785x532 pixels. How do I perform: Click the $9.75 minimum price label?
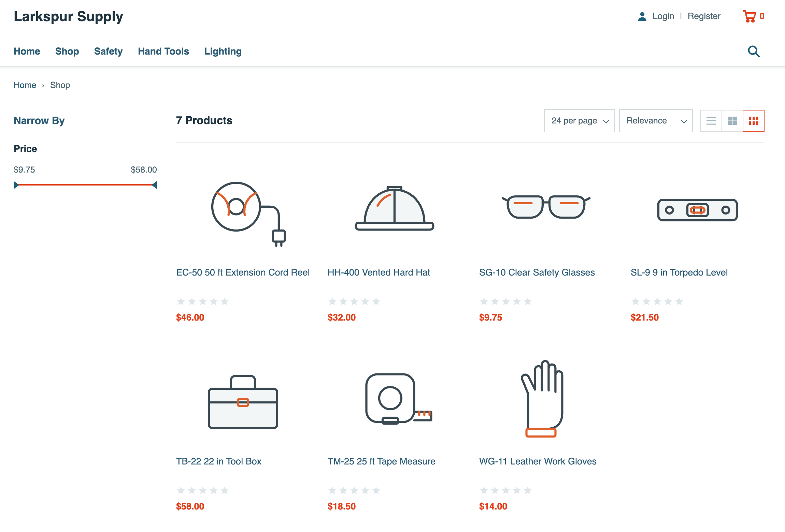click(x=24, y=170)
